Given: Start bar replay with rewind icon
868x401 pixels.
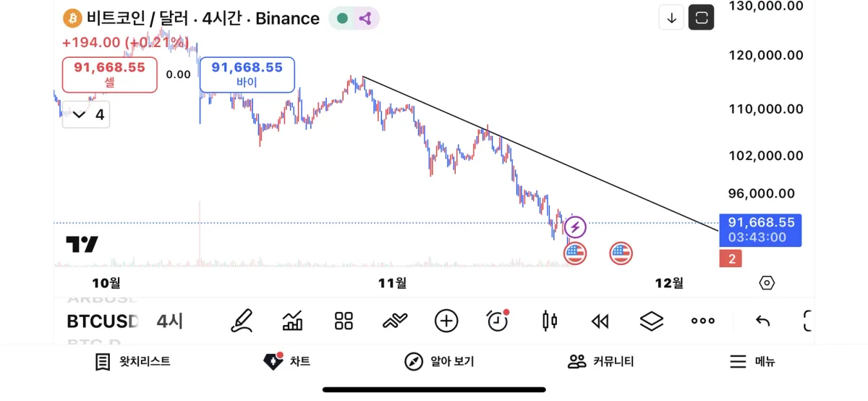Looking at the screenshot, I should click(x=600, y=321).
